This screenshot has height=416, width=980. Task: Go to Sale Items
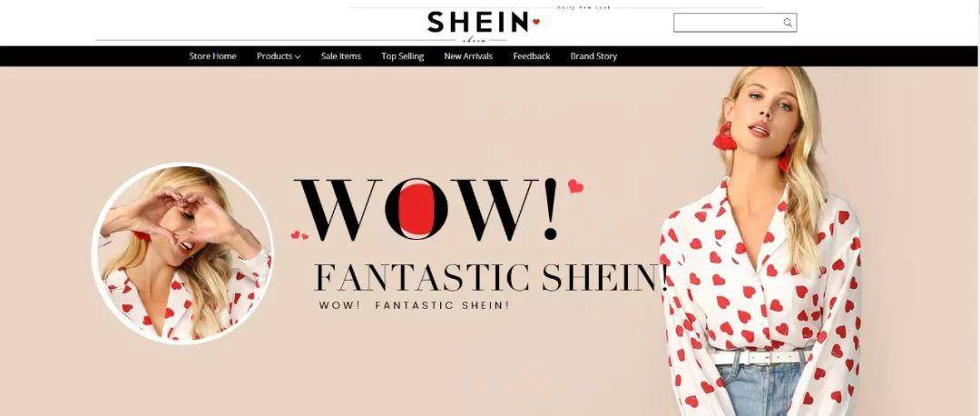pos(340,56)
